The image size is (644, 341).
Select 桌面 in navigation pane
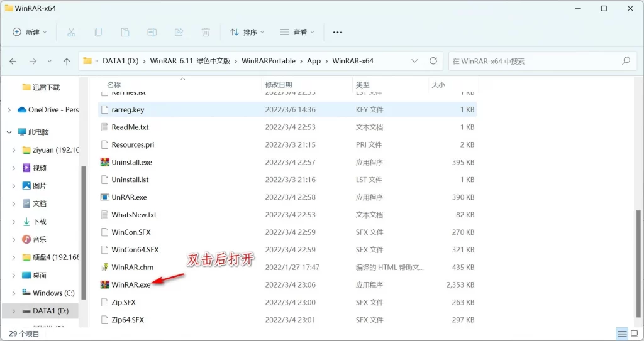pyautogui.click(x=34, y=275)
